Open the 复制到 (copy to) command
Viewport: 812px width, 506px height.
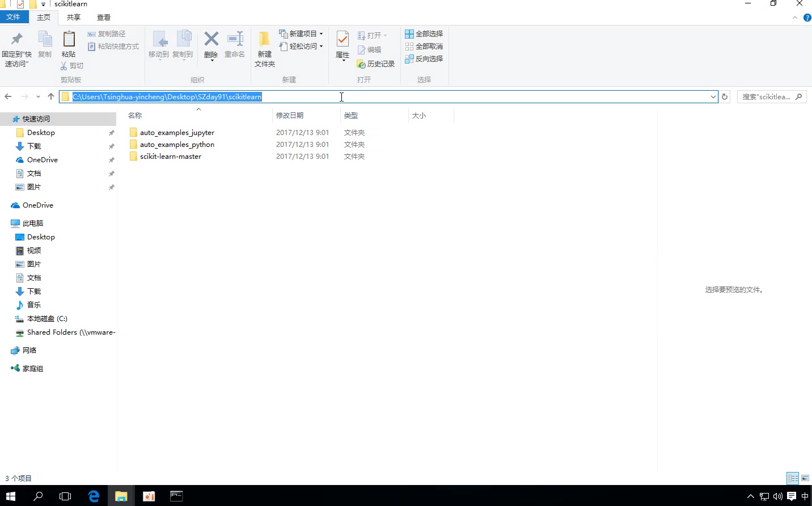coord(183,45)
